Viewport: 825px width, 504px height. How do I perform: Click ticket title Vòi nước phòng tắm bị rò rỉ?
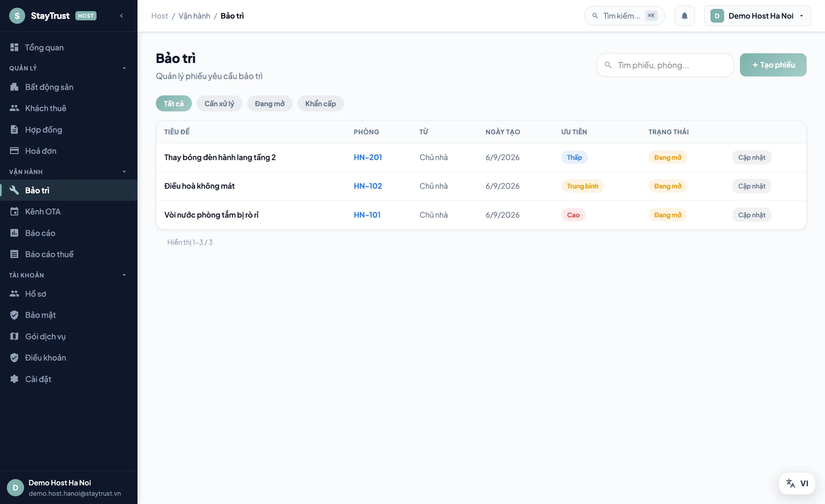coord(211,215)
